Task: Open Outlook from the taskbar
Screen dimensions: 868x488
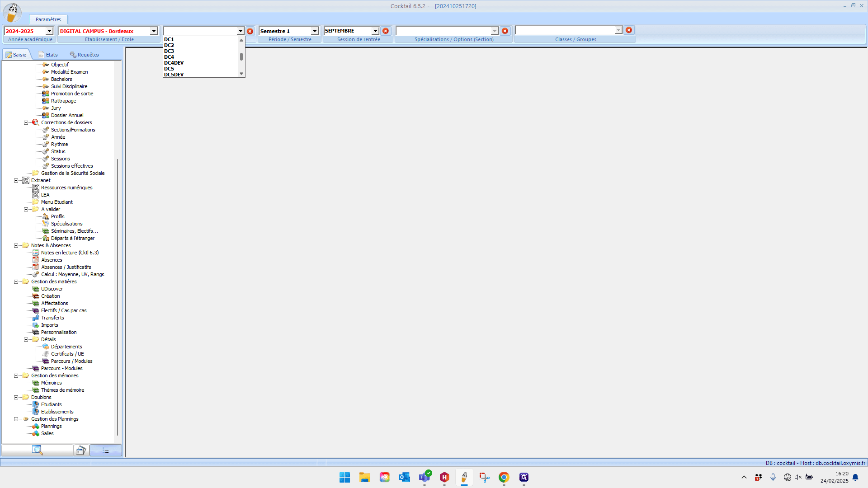Action: [404, 477]
